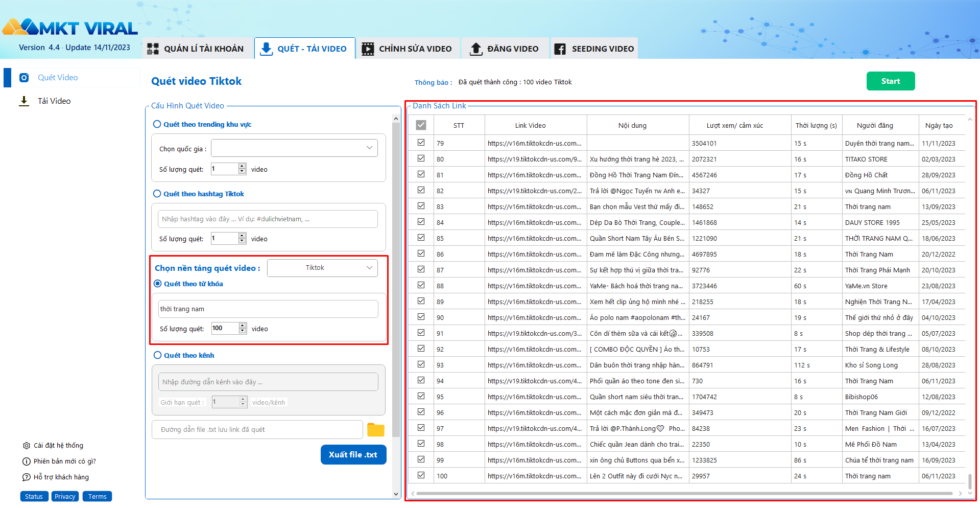
Task: Click the Start button
Action: pos(891,81)
